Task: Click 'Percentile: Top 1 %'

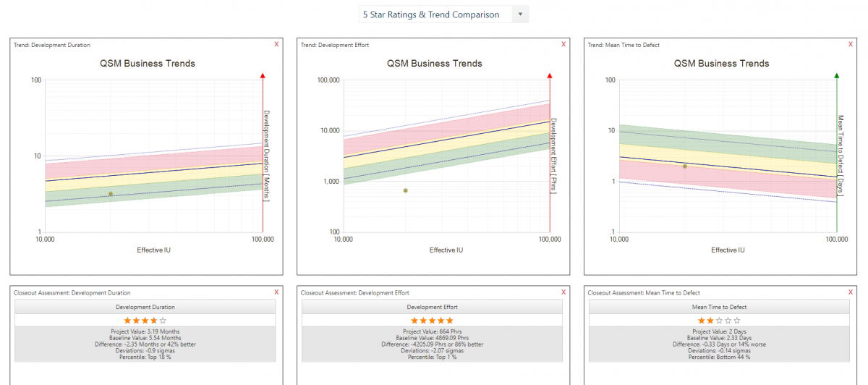Action: [432, 357]
